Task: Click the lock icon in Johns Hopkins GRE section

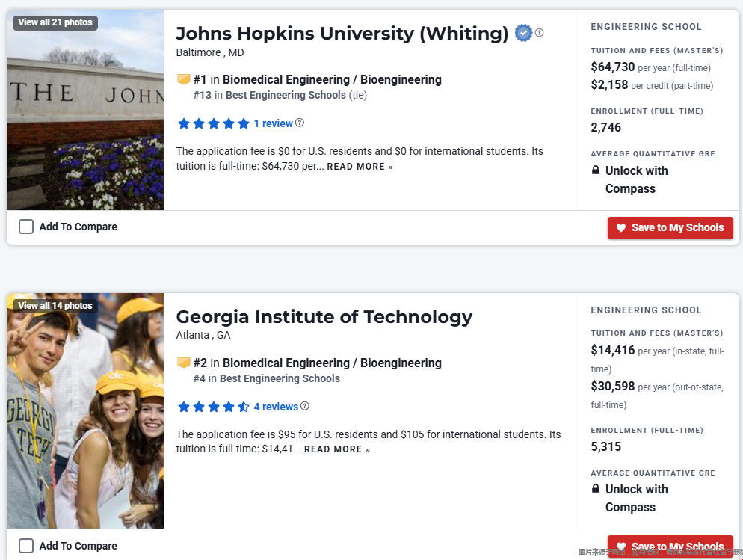Action: (596, 170)
